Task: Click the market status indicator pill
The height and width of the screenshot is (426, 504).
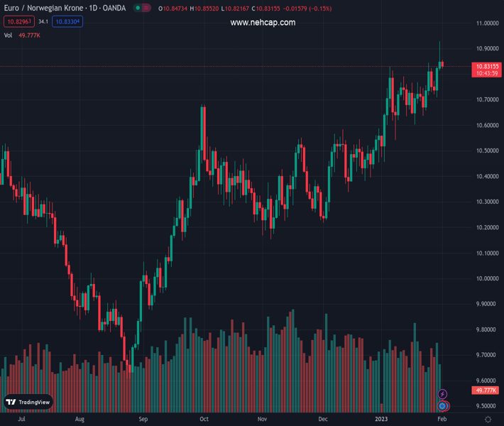Action: [x=142, y=9]
